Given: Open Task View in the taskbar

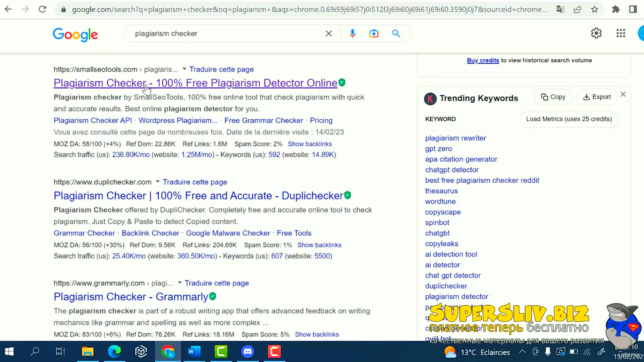Looking at the screenshot, I should pyautogui.click(x=60, y=352).
